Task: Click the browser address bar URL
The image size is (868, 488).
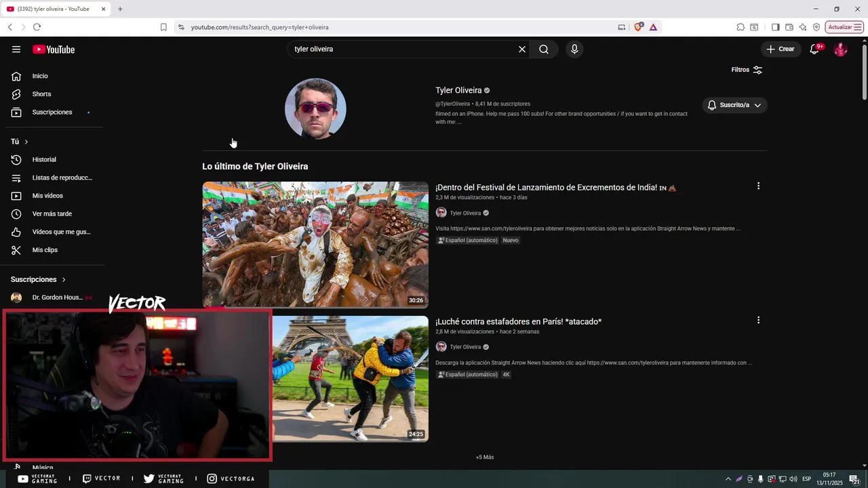Action: [x=260, y=27]
